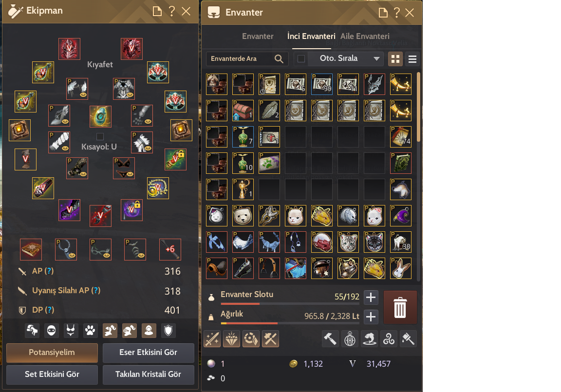
Task: Click Takılan Kristali Gör button
Action: (149, 374)
